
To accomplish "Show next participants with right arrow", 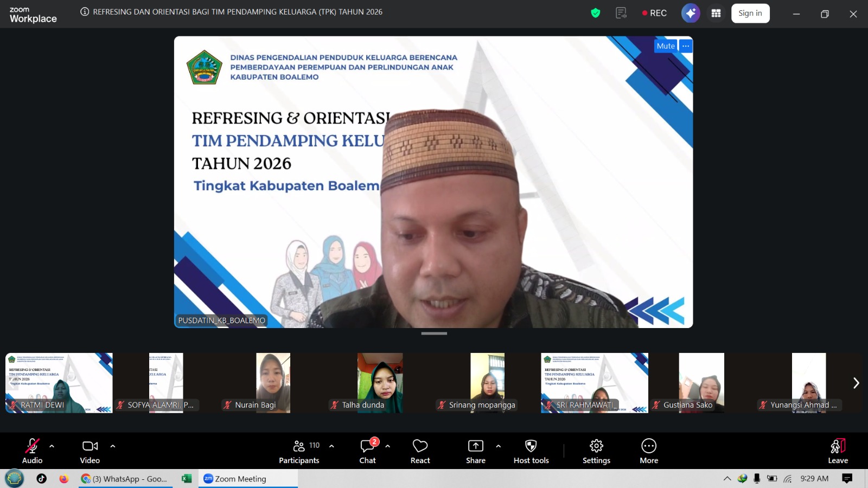I will 856,383.
